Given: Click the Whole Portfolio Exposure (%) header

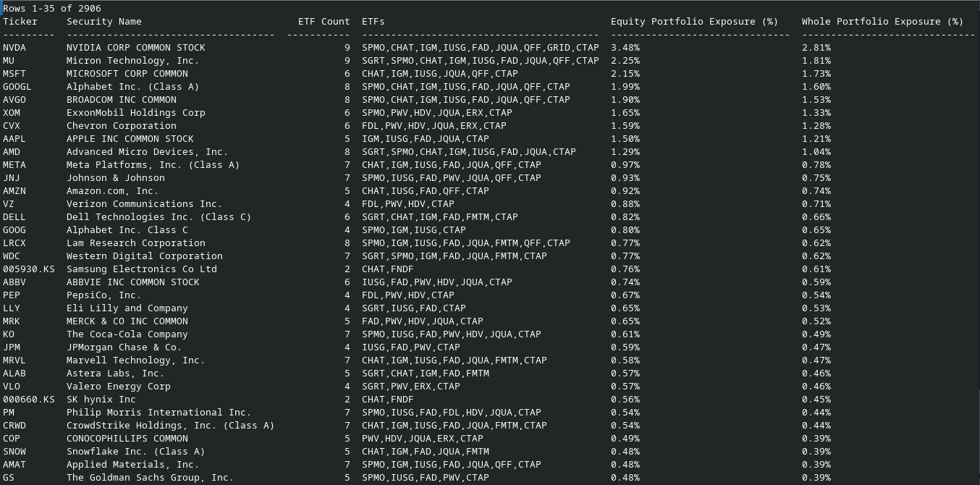Looking at the screenshot, I should click(x=883, y=22).
